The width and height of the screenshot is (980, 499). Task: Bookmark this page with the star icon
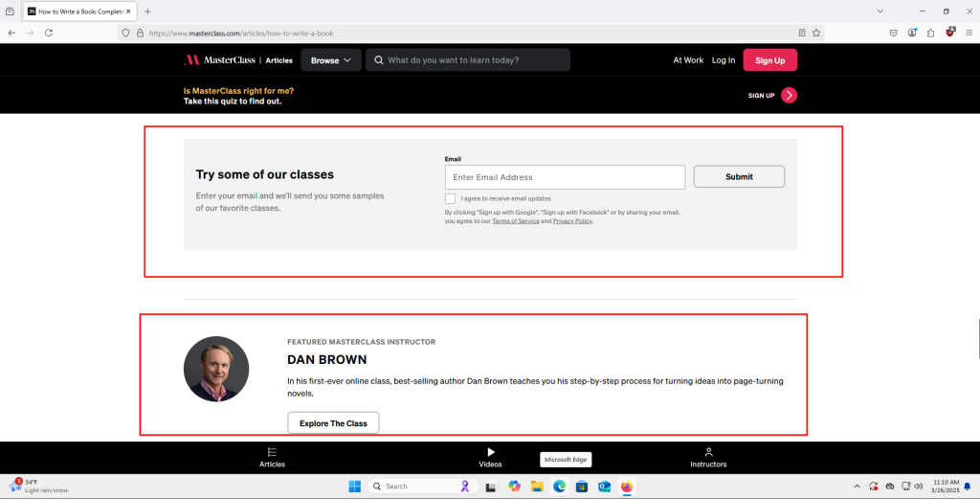816,34
